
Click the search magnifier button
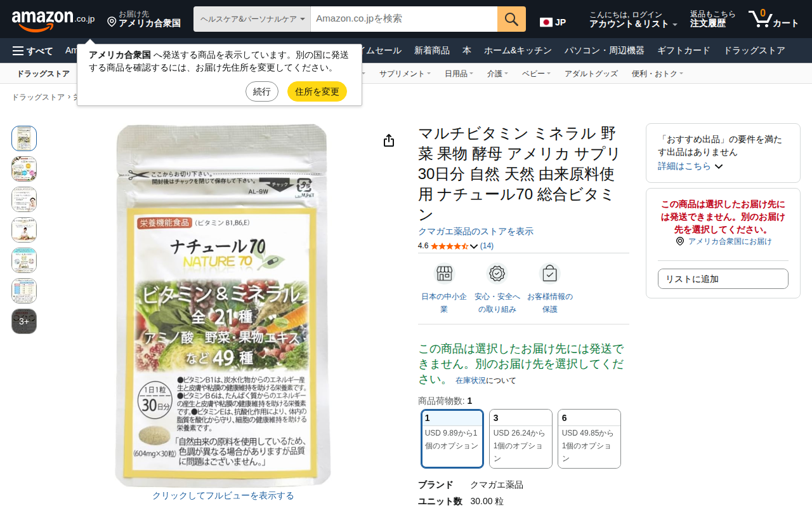511,19
